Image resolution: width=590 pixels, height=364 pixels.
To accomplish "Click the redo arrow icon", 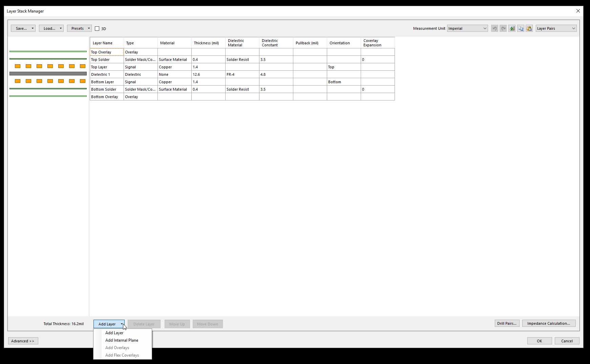I will click(503, 28).
